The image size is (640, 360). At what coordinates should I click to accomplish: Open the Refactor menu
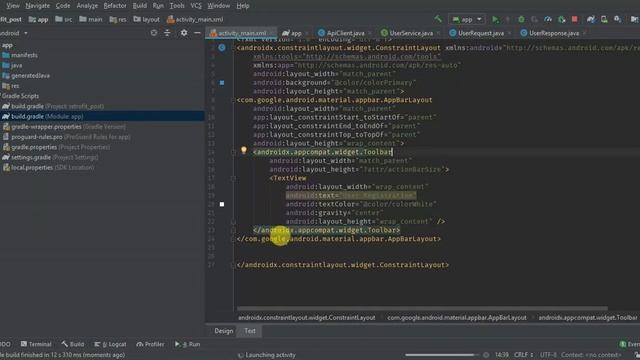pyautogui.click(x=115, y=6)
